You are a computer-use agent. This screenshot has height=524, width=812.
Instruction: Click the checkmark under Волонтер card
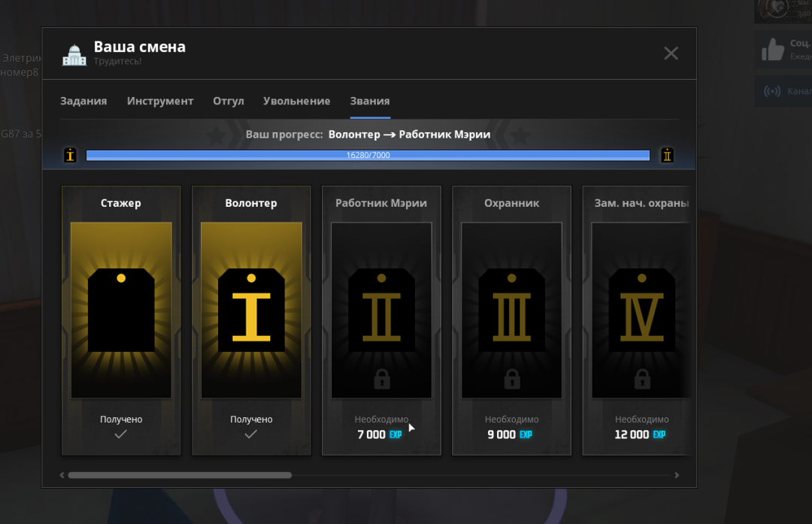tap(251, 435)
